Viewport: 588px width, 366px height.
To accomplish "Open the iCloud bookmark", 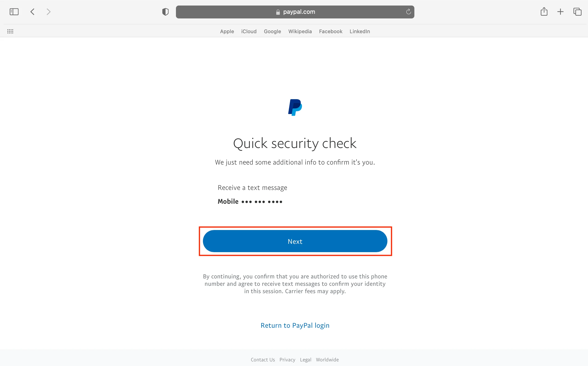I will [249, 32].
